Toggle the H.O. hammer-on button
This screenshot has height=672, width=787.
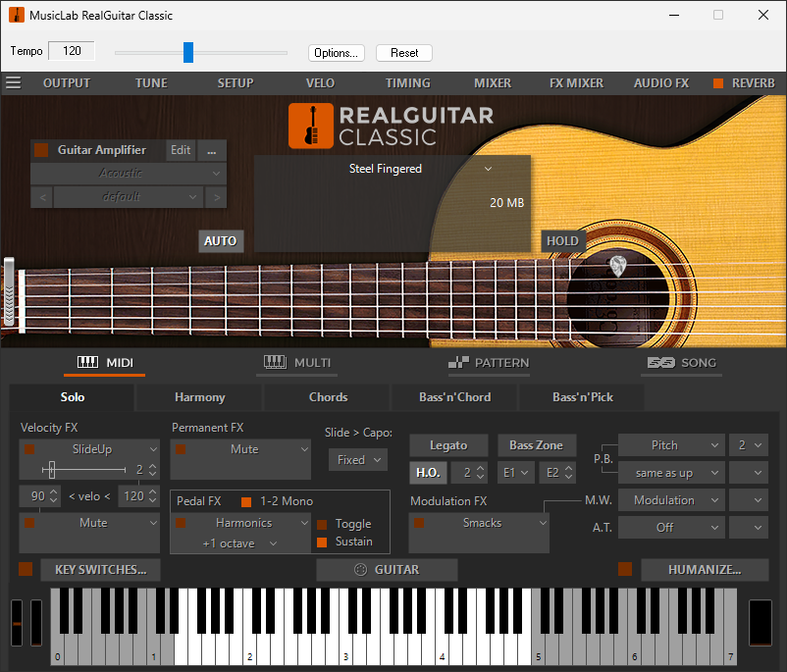pyautogui.click(x=428, y=473)
